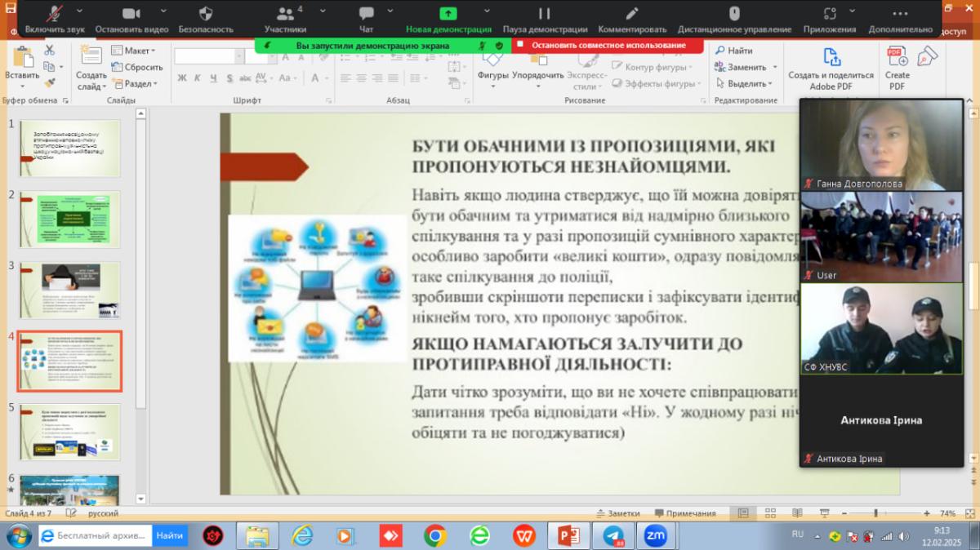
Task: Click Остановить совместное использование button
Action: point(608,46)
